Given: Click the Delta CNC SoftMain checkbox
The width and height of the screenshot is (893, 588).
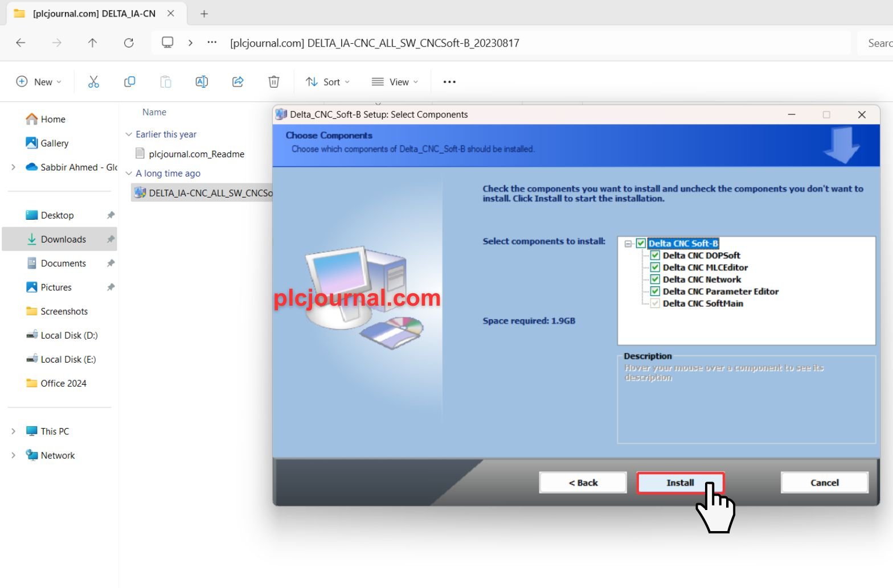Looking at the screenshot, I should coord(655,303).
